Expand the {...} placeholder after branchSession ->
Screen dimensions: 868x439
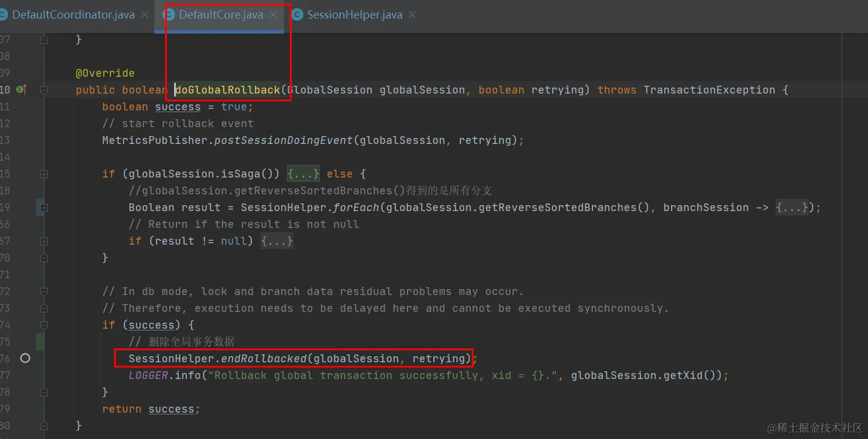point(792,208)
